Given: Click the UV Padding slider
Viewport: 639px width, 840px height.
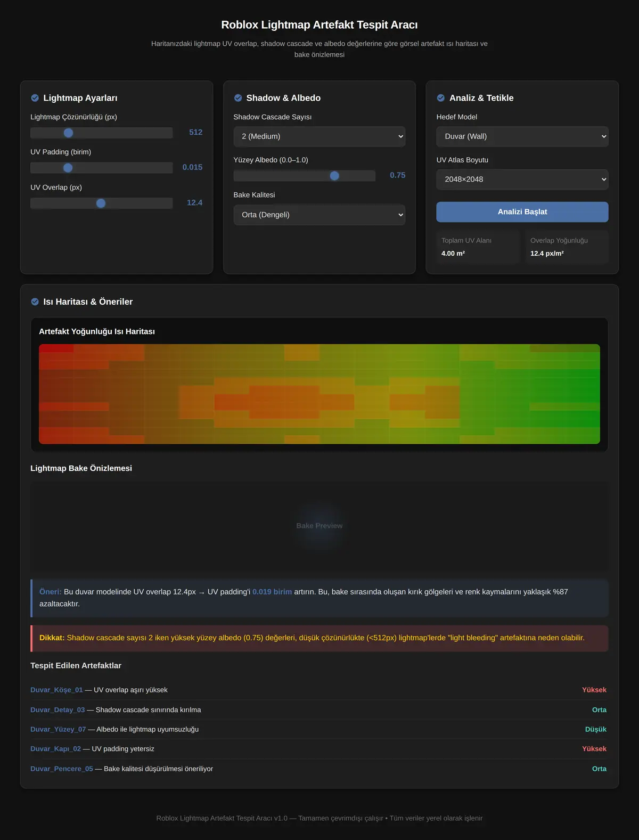Looking at the screenshot, I should (x=101, y=168).
